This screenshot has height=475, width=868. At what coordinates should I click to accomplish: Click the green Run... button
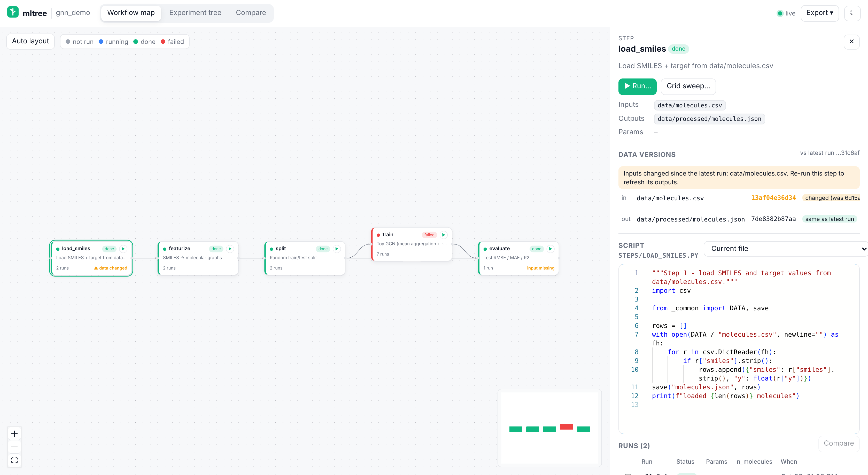pyautogui.click(x=637, y=86)
